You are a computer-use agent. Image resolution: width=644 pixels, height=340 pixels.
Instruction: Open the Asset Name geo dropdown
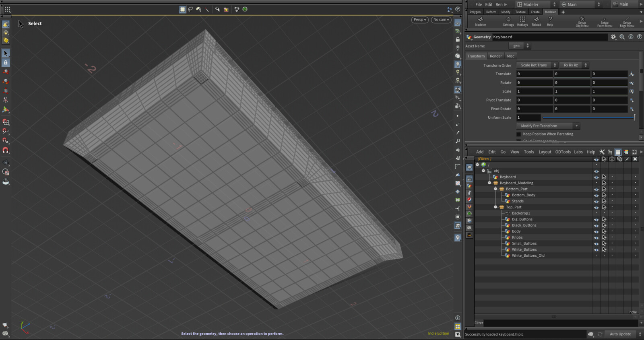tap(520, 46)
